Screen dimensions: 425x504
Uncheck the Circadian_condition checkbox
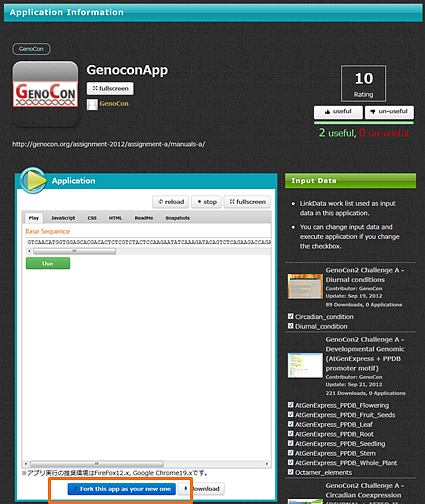(x=291, y=316)
